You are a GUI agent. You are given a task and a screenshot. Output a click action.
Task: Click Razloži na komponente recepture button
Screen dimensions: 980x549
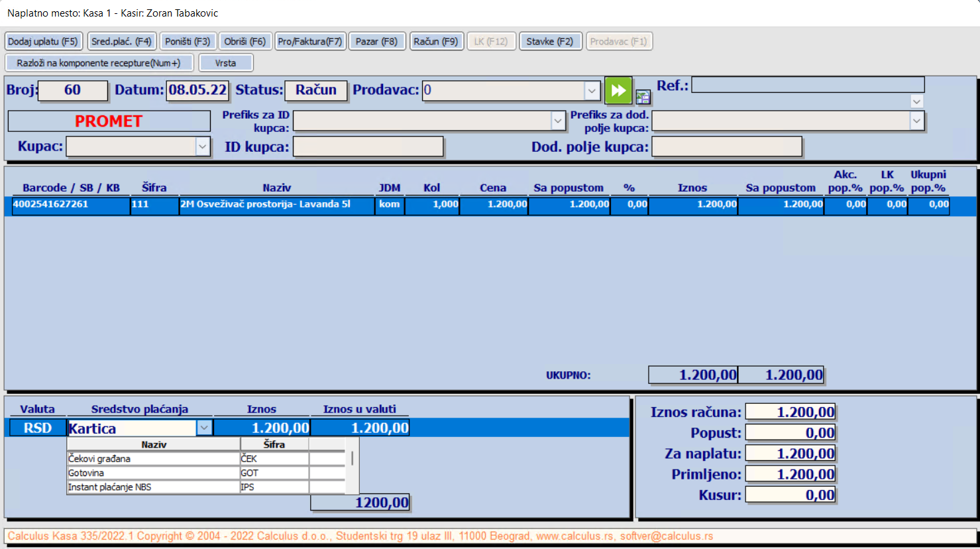[x=99, y=63]
